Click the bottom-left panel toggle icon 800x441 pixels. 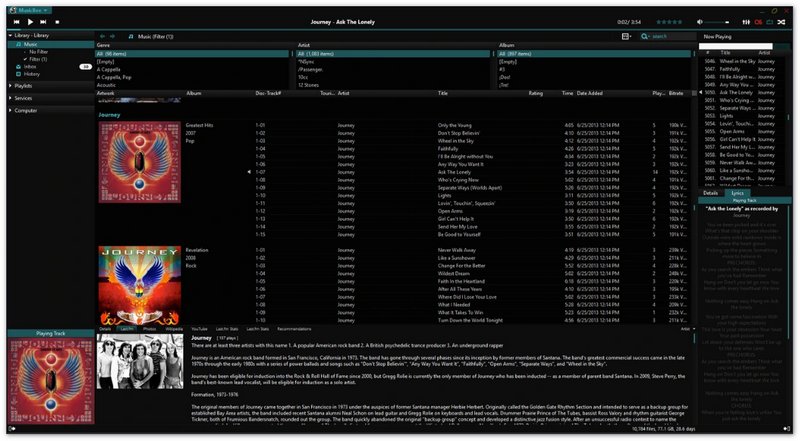pyautogui.click(x=12, y=429)
